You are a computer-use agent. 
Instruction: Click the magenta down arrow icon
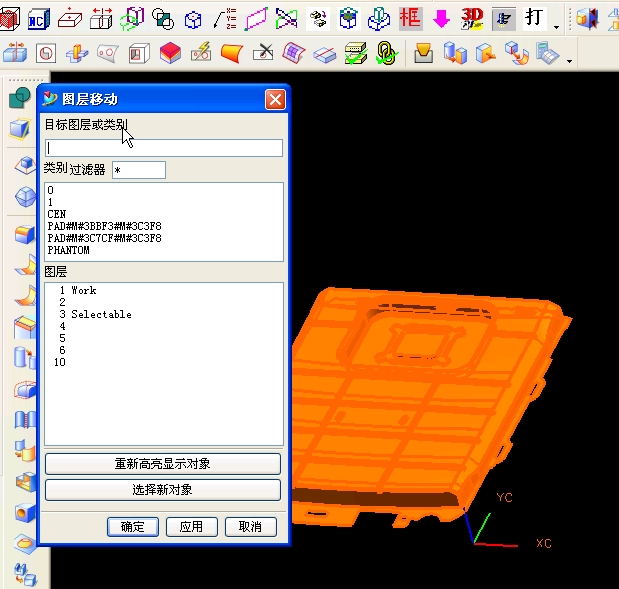441,19
